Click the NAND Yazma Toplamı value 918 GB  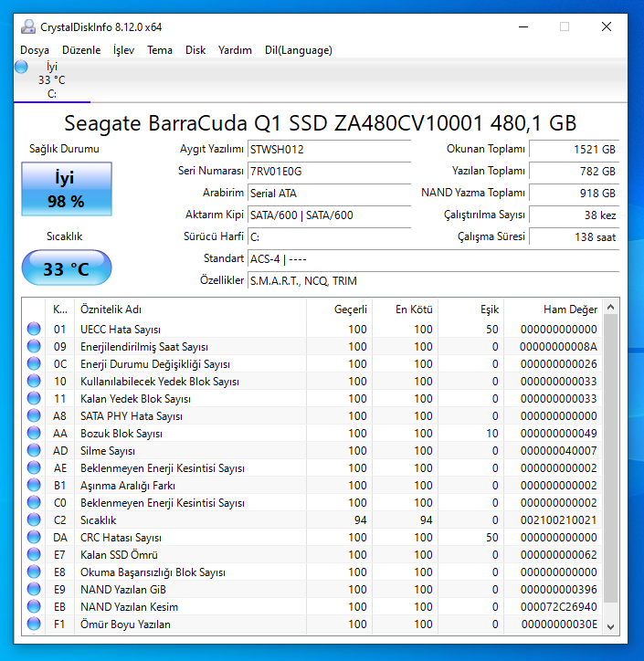tap(574, 194)
